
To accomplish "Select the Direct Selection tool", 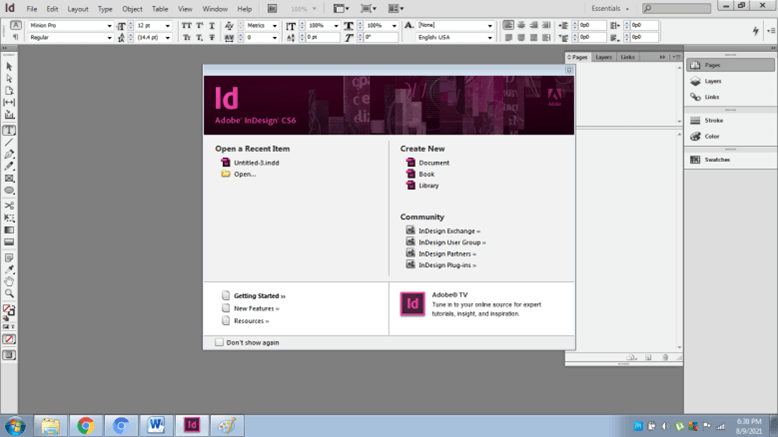I will (x=9, y=79).
